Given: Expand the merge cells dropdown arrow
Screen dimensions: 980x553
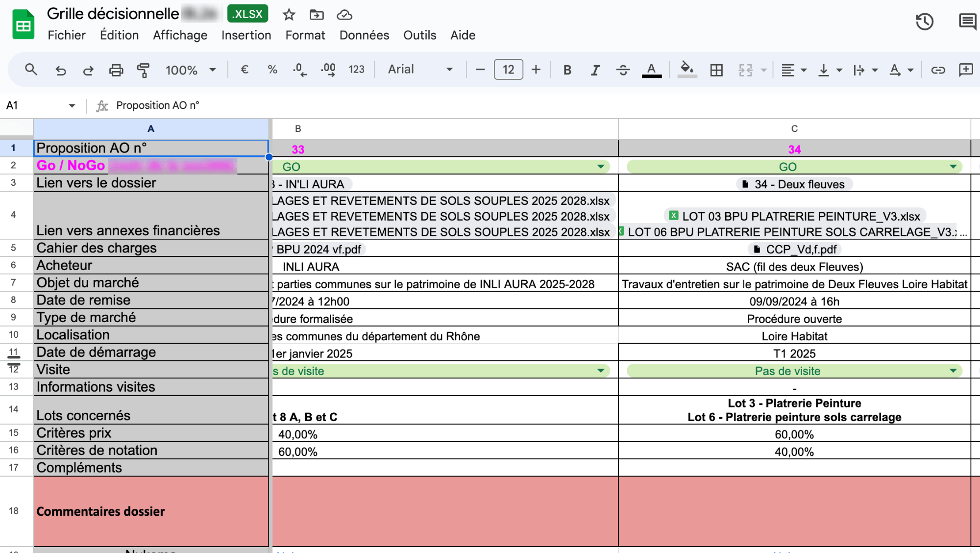Looking at the screenshot, I should 763,70.
